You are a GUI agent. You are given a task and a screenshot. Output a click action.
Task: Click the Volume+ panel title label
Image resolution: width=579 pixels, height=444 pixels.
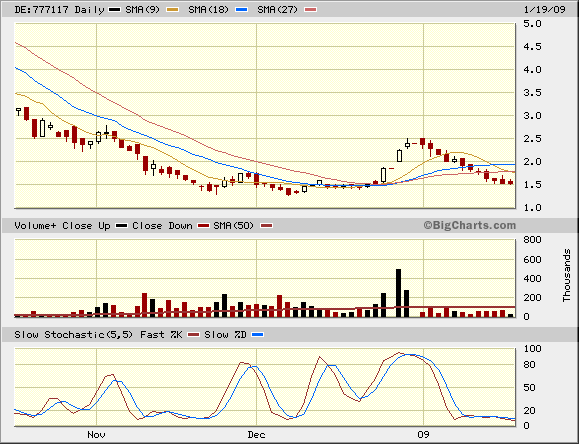pos(35,225)
